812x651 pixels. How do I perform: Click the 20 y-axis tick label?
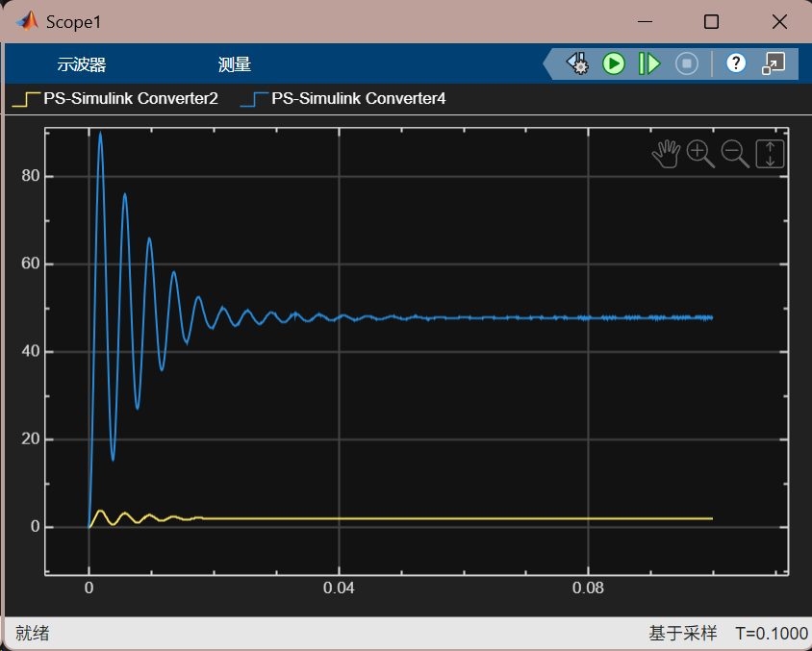click(31, 438)
